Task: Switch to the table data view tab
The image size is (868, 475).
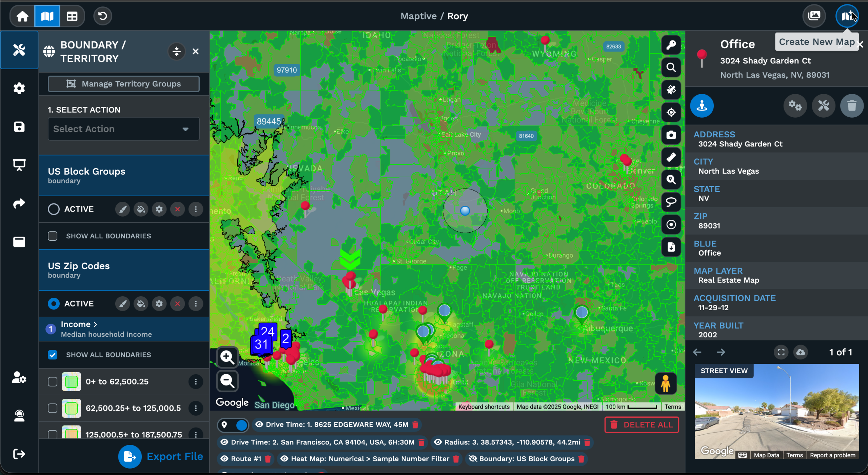Action: (72, 16)
